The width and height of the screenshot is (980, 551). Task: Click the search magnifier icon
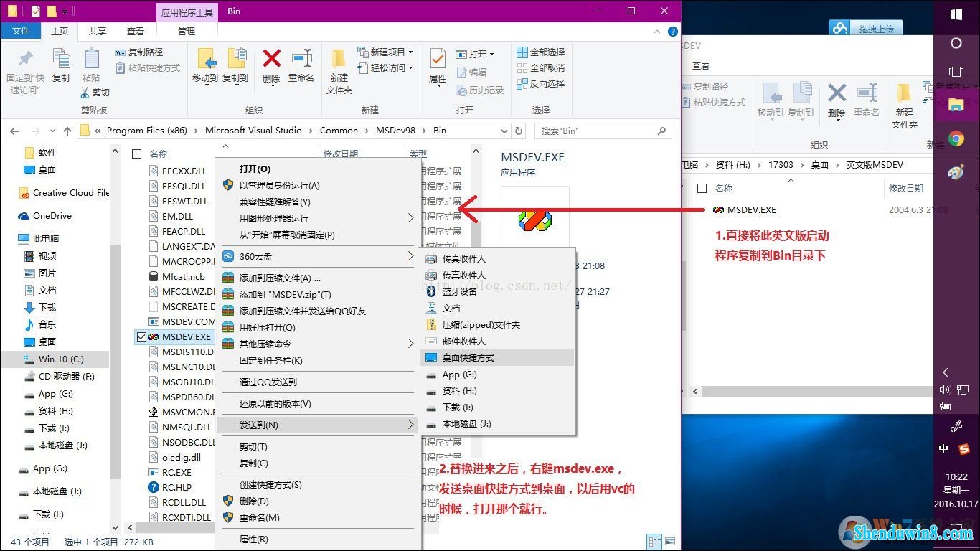[x=661, y=131]
